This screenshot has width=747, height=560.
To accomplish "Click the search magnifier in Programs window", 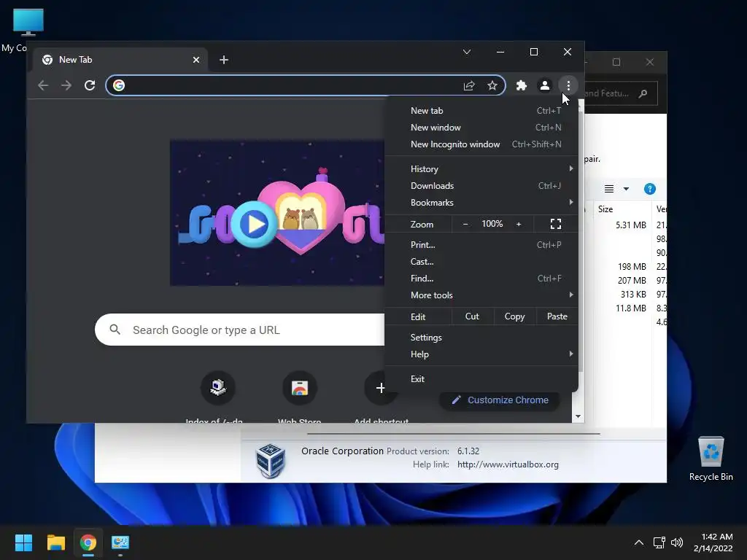I will pos(643,93).
